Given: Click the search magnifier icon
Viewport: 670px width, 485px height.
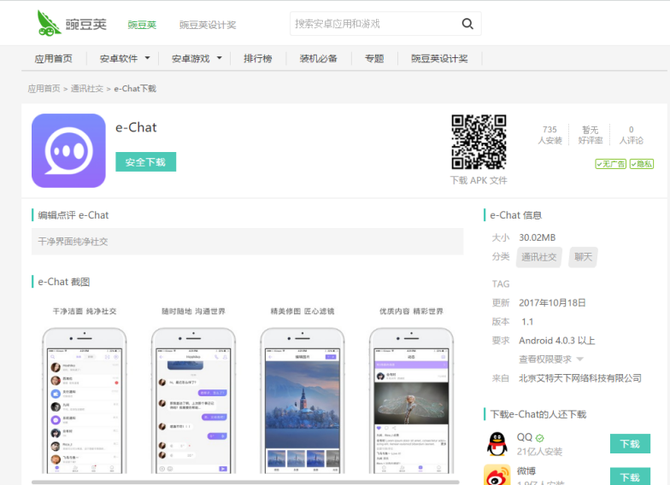Looking at the screenshot, I should (x=467, y=24).
